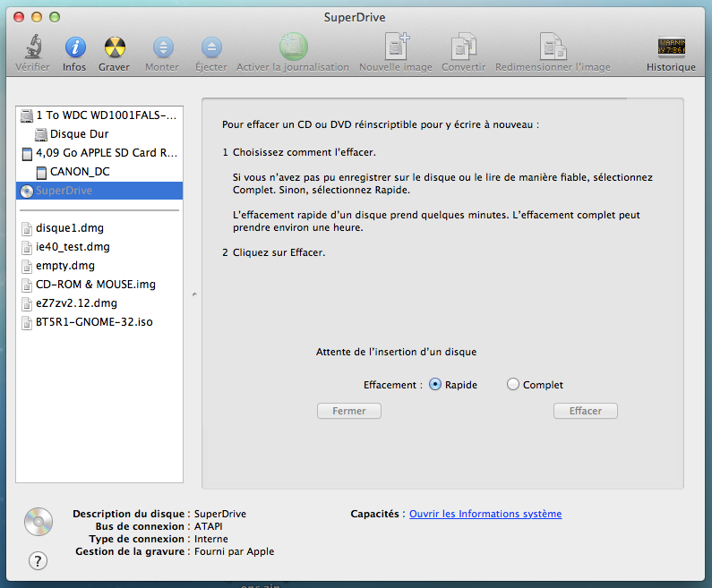The height and width of the screenshot is (588, 712).
Task: Click the SD Card Reader device icon
Action: (x=27, y=154)
